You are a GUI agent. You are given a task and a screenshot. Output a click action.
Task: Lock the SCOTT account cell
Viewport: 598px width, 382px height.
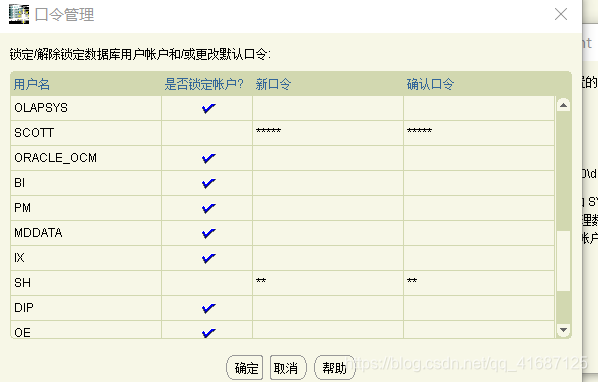coord(207,133)
